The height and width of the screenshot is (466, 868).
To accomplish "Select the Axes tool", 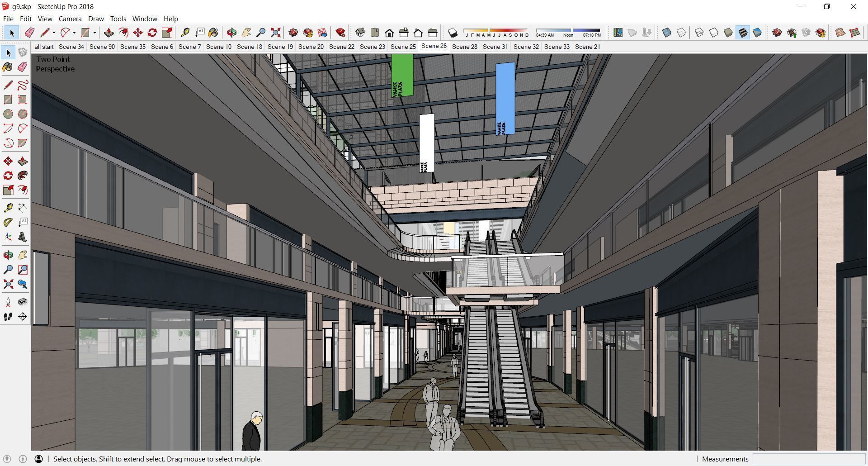I will point(8,237).
